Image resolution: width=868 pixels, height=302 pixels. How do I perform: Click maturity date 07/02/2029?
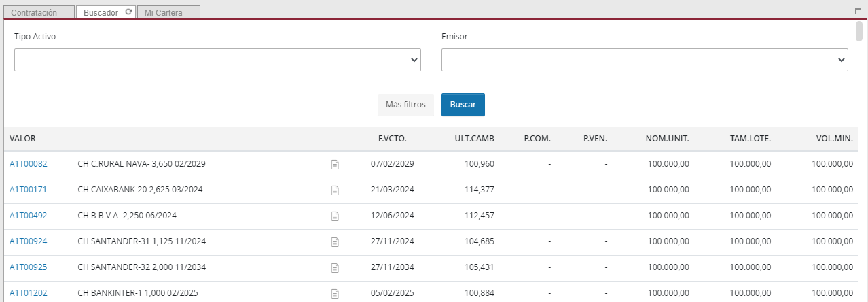pos(393,164)
